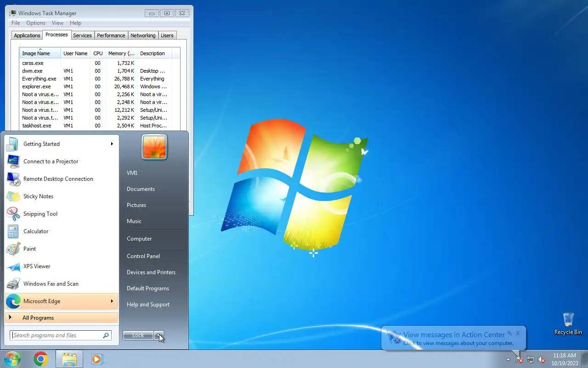Show hidden tray icons arrow
Viewport: 588px width, 368px height.
[508, 360]
